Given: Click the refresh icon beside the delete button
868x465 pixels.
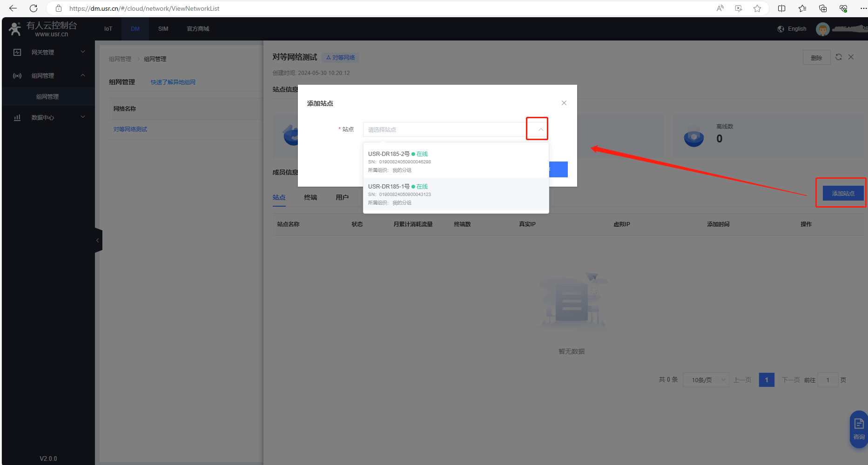Looking at the screenshot, I should (839, 57).
